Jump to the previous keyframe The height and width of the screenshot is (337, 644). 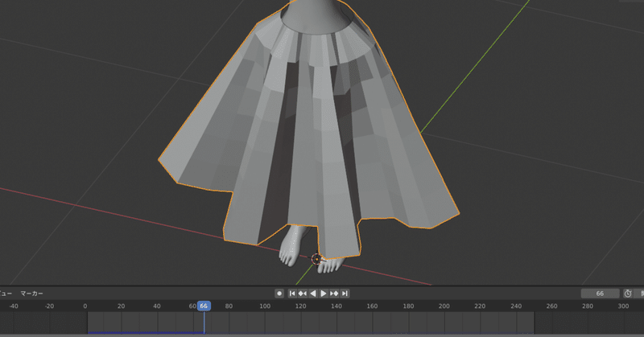303,294
